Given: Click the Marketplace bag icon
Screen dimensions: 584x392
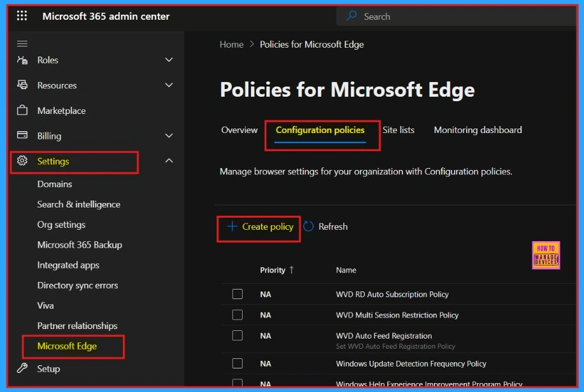Looking at the screenshot, I should point(22,110).
